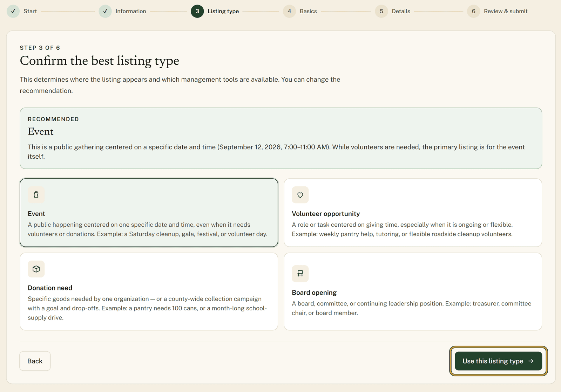Pick the Donation need listing type card
561x392 pixels.
[x=149, y=291]
